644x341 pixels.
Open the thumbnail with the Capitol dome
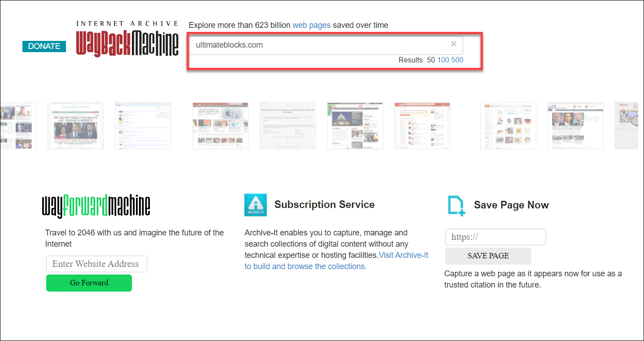355,125
